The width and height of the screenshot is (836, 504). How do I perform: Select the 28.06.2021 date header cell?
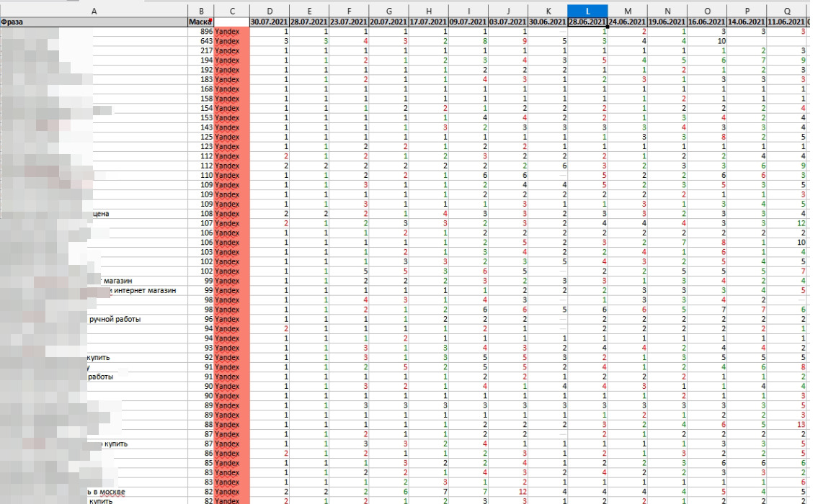587,22
